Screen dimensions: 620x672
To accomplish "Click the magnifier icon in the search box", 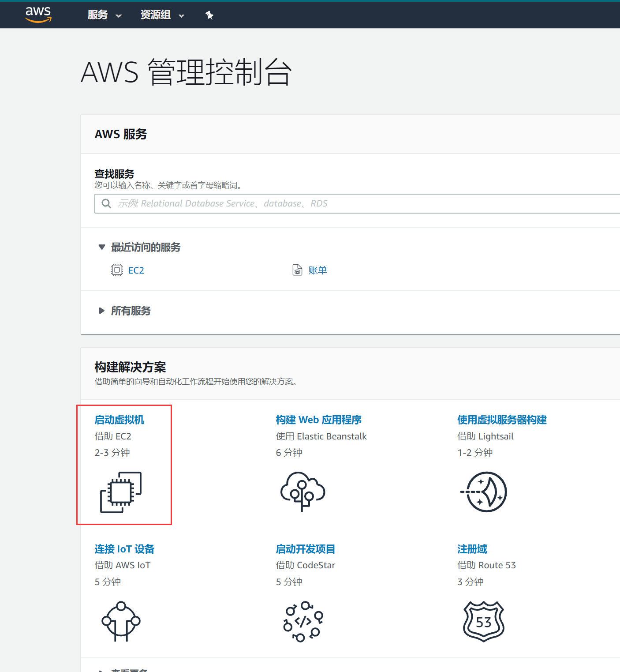I will (106, 203).
